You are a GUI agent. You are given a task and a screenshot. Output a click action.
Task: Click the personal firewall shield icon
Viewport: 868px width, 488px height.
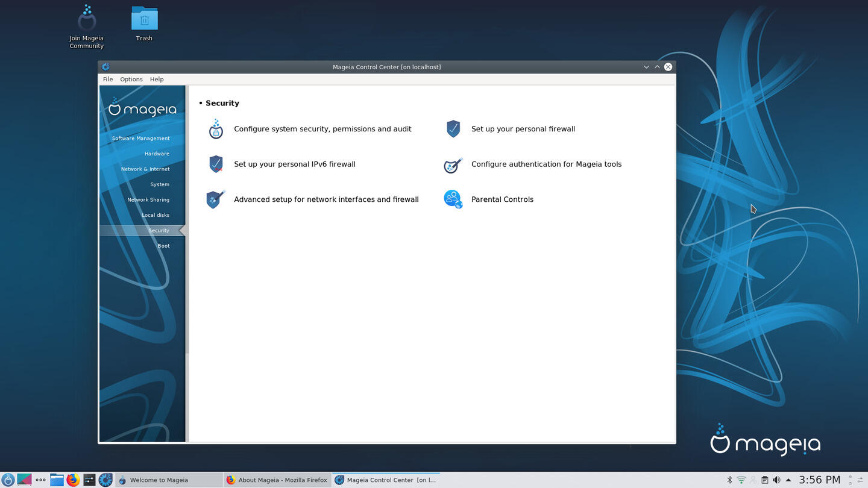453,129
